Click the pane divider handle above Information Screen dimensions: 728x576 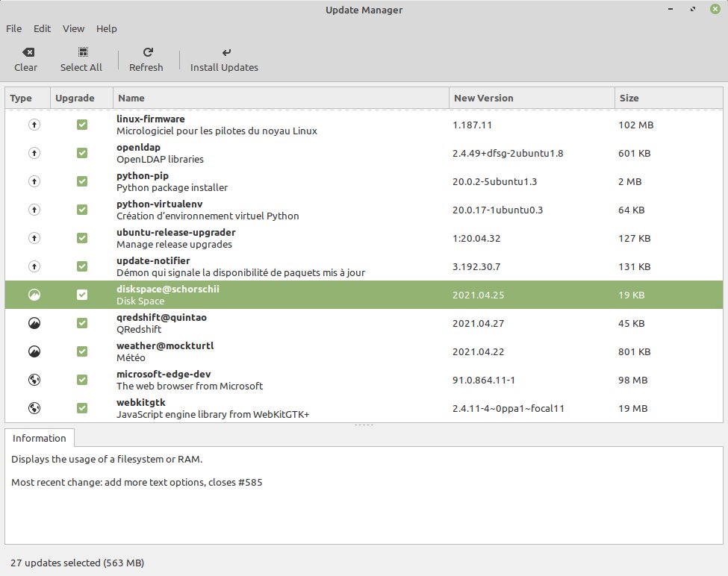point(364,425)
